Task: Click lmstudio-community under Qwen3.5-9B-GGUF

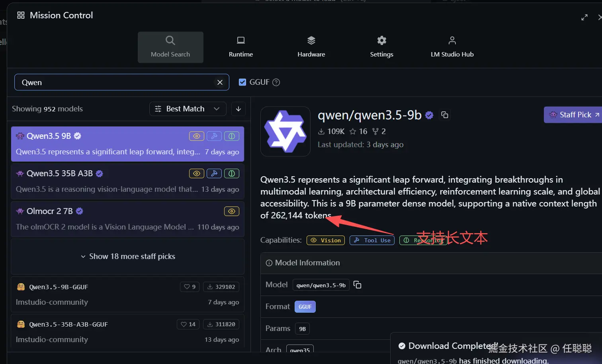Action: tap(52, 302)
